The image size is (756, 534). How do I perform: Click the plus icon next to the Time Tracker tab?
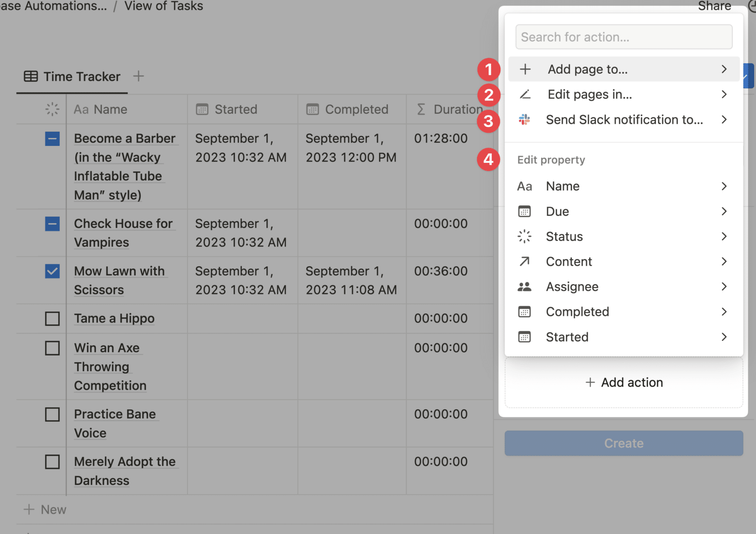tap(138, 76)
